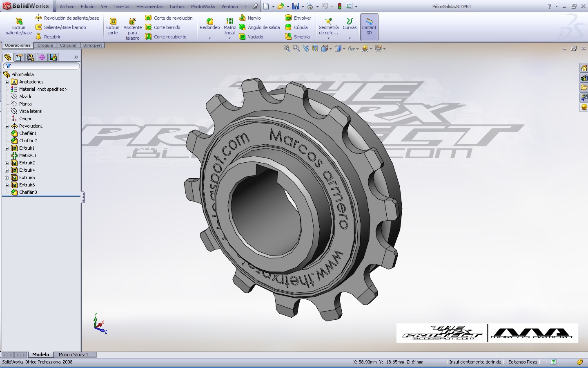Open the Archivo menu
Screen dimensions: 588x368
pyautogui.click(x=67, y=7)
